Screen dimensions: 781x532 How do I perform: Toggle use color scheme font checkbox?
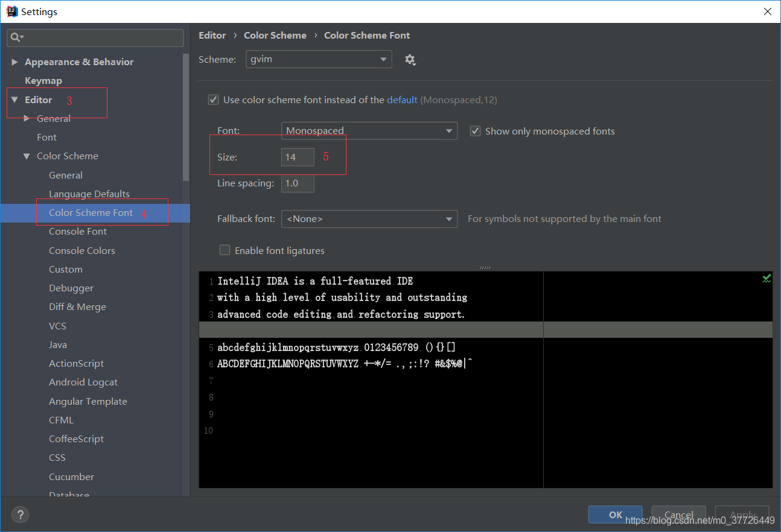pos(213,100)
